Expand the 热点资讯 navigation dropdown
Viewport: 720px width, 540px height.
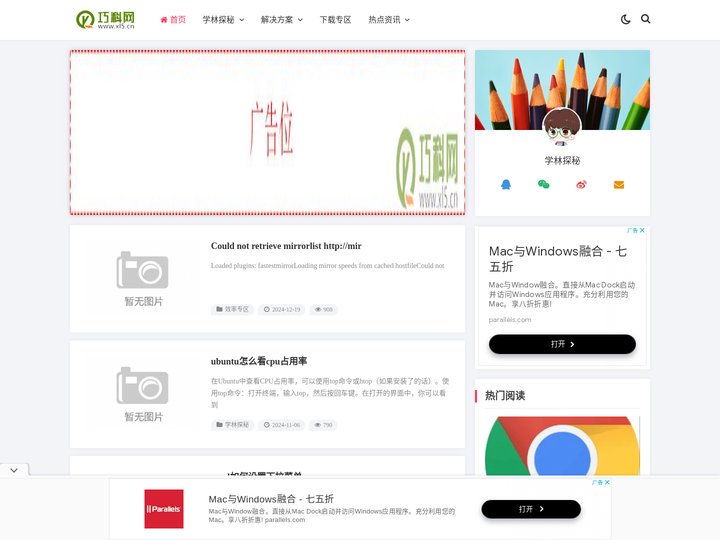[389, 20]
